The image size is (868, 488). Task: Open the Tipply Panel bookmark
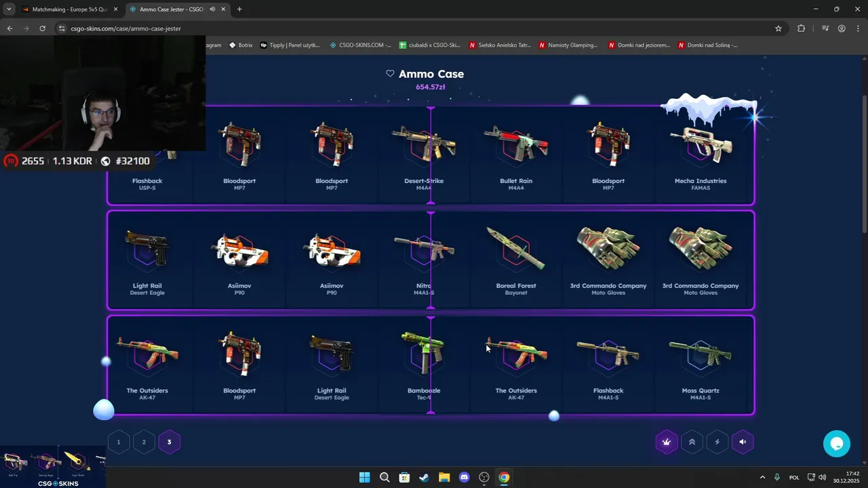290,45
